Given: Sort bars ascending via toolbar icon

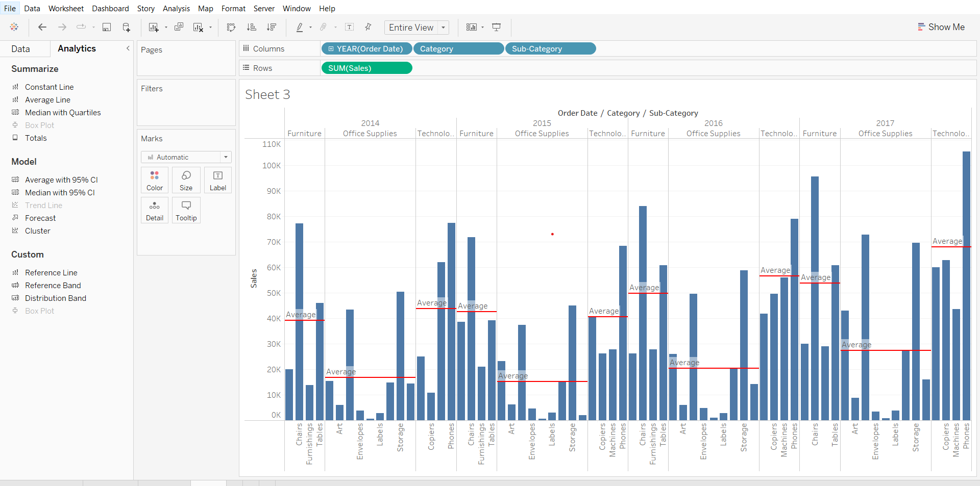Looking at the screenshot, I should [x=251, y=27].
